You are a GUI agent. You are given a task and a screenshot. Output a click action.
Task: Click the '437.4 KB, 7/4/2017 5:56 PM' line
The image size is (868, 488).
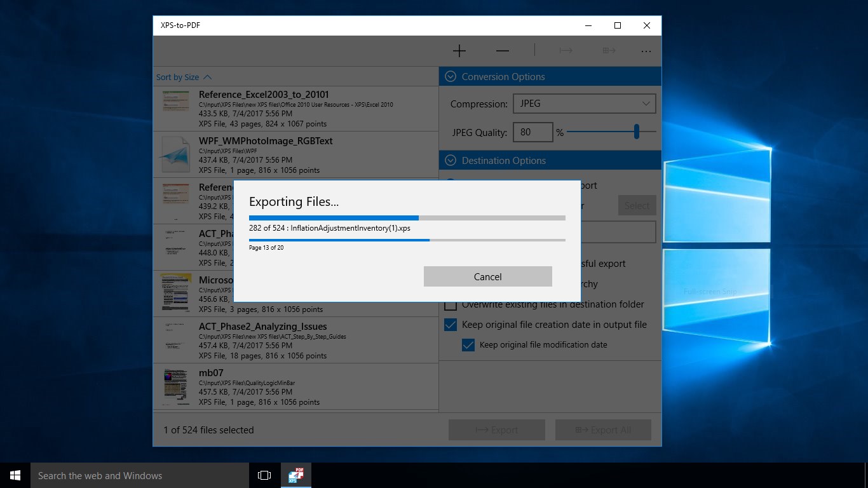click(x=245, y=160)
